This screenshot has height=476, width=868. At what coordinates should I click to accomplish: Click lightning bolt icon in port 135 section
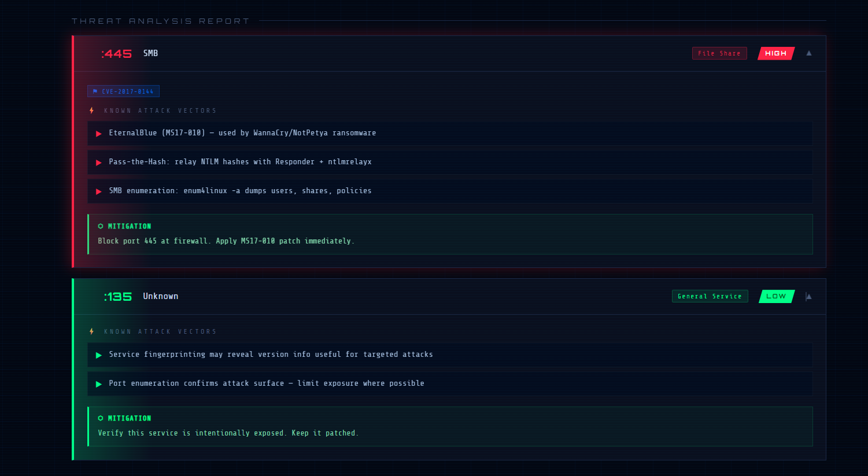coord(92,331)
